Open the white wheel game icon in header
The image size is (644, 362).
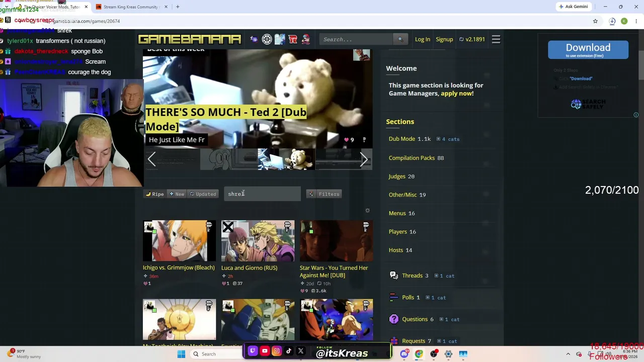(267, 39)
